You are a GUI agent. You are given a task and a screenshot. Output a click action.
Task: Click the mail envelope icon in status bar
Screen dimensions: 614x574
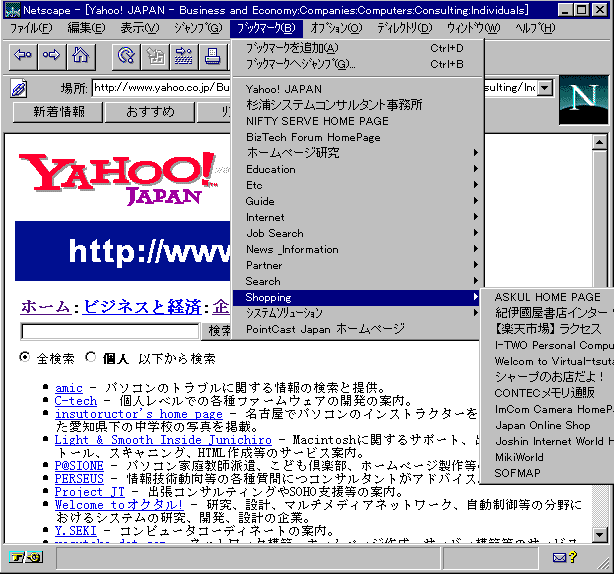[560, 557]
